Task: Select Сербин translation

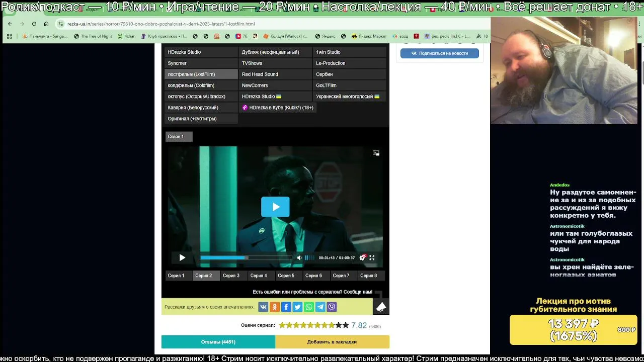Action: tap(349, 74)
